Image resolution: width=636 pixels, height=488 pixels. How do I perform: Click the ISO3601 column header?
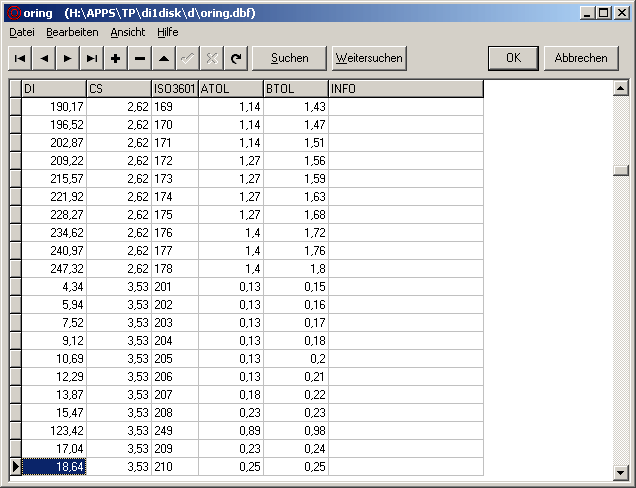tap(174, 89)
